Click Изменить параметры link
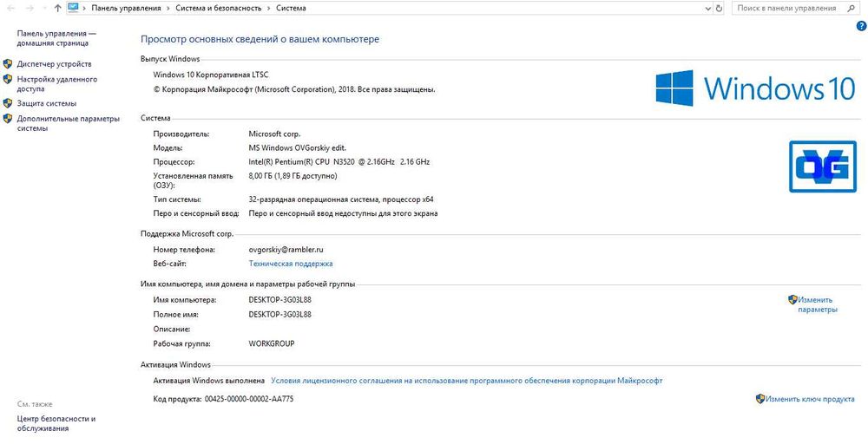This screenshot has height=444, width=868. coord(817,304)
